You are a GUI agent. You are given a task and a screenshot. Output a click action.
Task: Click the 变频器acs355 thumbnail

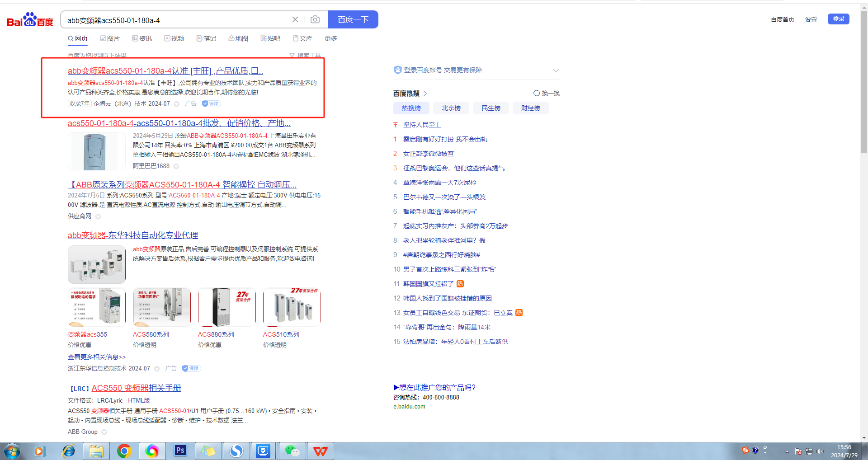click(97, 307)
